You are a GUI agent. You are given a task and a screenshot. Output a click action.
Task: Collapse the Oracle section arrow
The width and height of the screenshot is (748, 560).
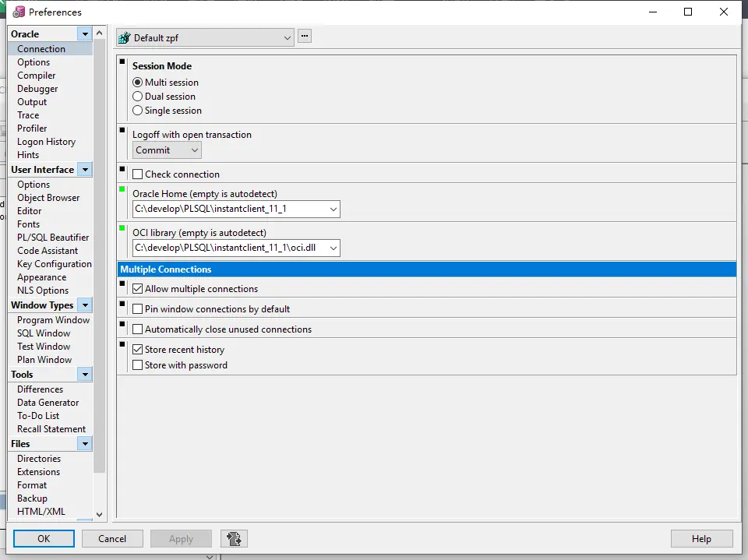click(x=85, y=33)
